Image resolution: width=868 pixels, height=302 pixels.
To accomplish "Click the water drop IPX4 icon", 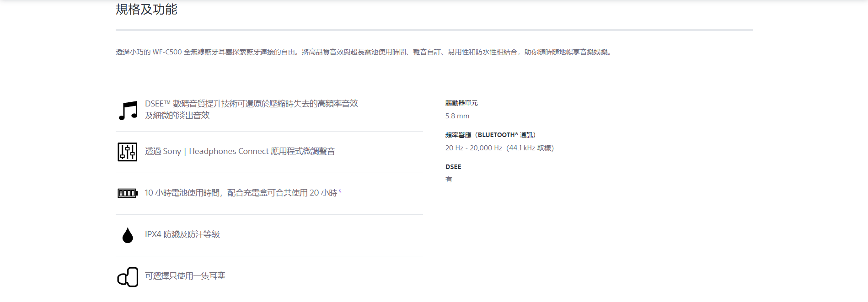I will (128, 235).
